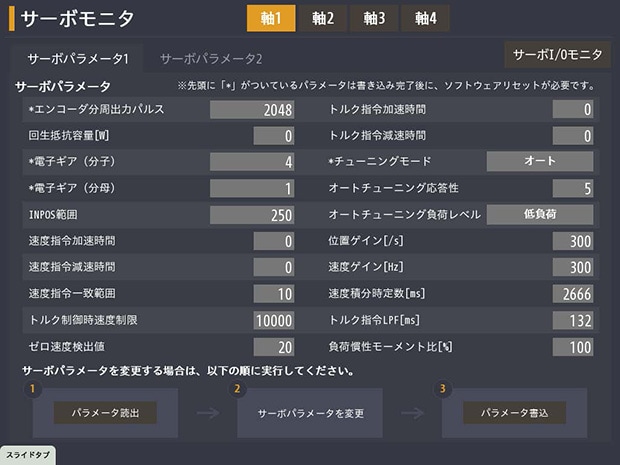This screenshot has height=465, width=620.
Task: Click the トルク指令LPF value 132
Action: (x=573, y=320)
